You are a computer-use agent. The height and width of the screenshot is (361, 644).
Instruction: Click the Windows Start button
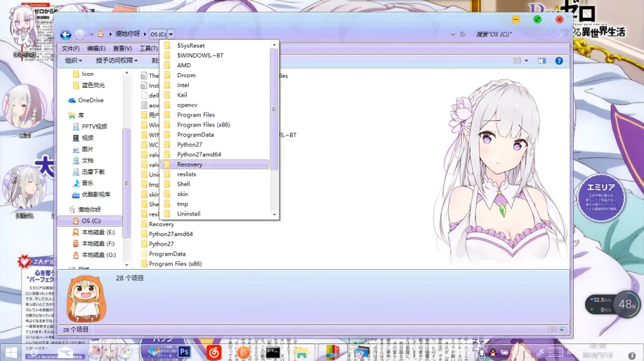(x=11, y=351)
